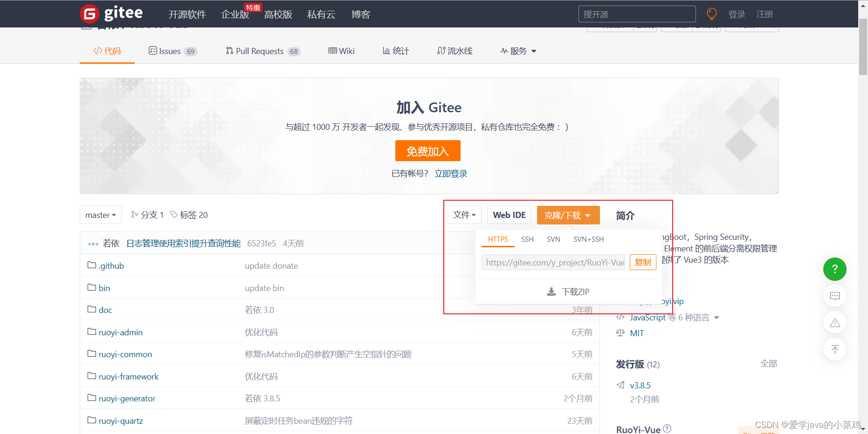Open the v3.8.5 release link
Image resolution: width=868 pixels, height=434 pixels.
(x=640, y=385)
